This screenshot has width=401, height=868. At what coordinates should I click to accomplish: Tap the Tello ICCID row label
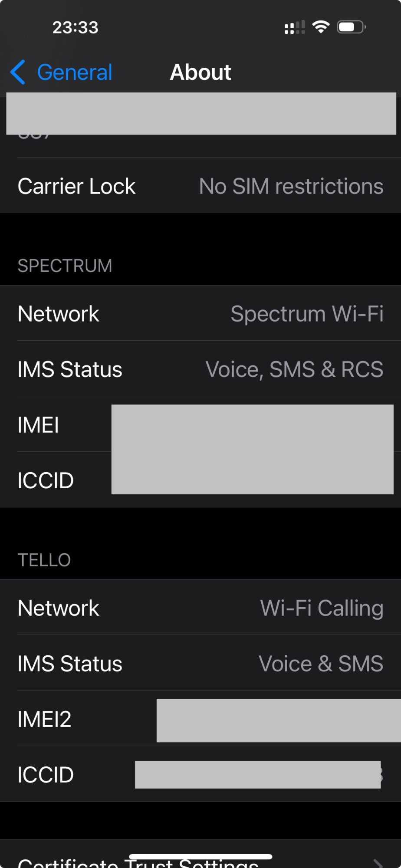46,775
